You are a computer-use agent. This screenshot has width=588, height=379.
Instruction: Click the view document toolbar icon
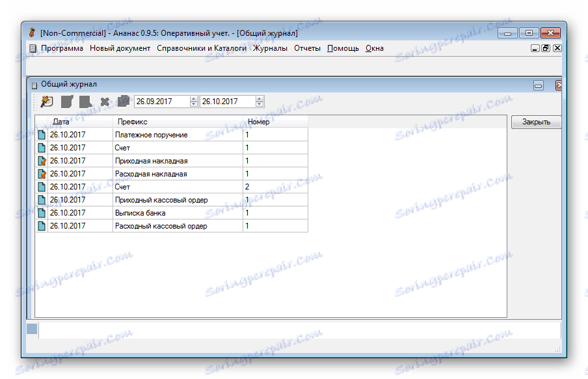(85, 102)
